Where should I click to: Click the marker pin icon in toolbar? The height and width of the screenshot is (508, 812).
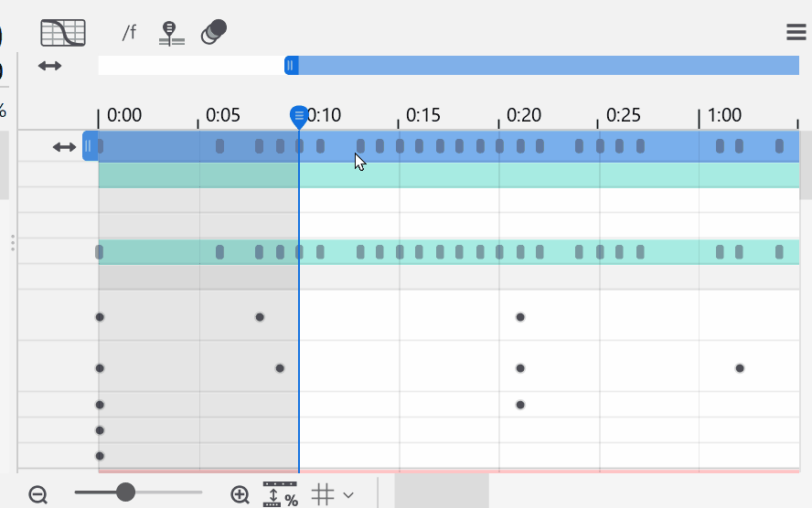(171, 33)
